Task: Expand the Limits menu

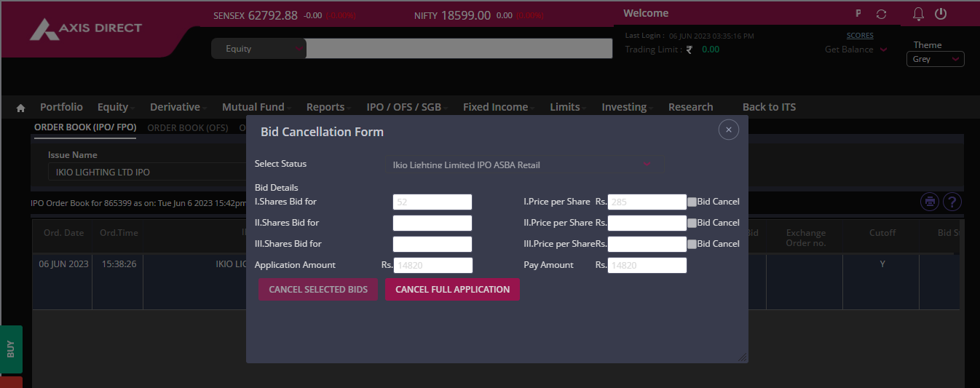Action: [x=568, y=107]
